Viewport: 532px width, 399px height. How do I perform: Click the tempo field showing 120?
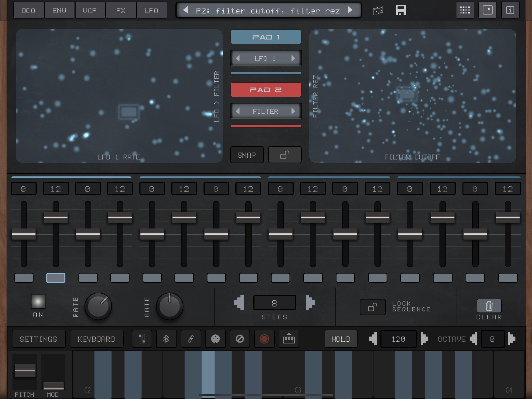click(x=399, y=339)
